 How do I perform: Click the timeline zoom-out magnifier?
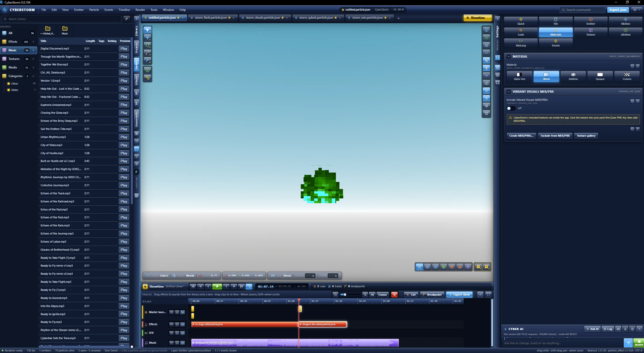335,295
